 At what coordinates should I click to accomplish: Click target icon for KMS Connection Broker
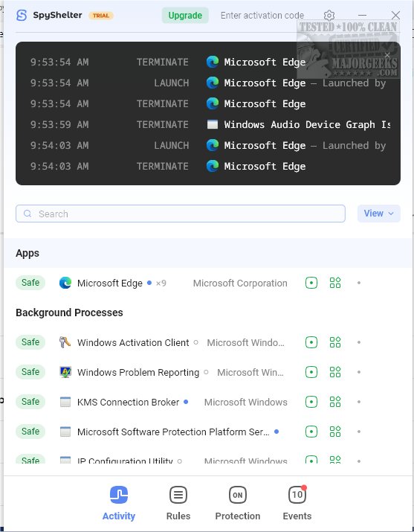pos(311,402)
